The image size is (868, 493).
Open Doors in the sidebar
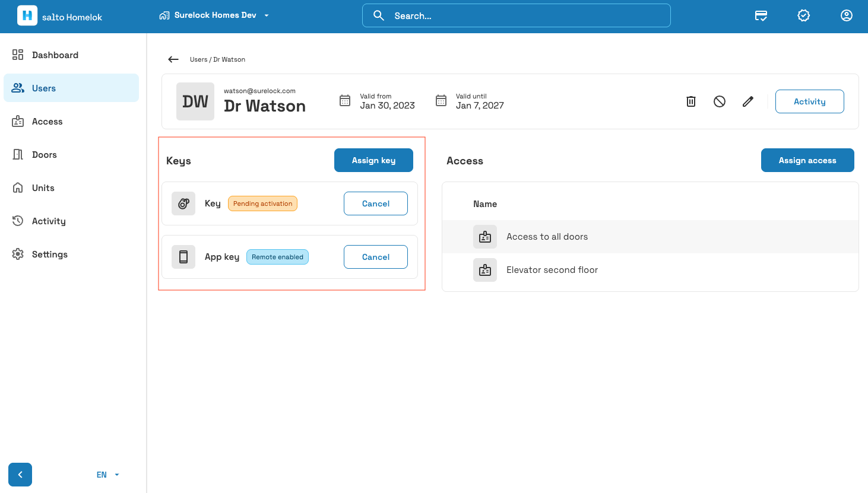click(x=71, y=154)
